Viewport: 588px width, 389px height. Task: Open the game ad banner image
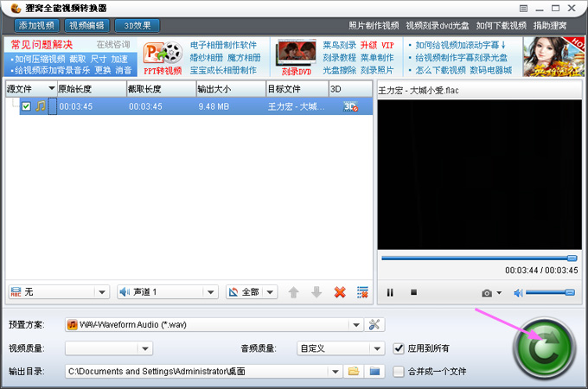click(x=553, y=57)
